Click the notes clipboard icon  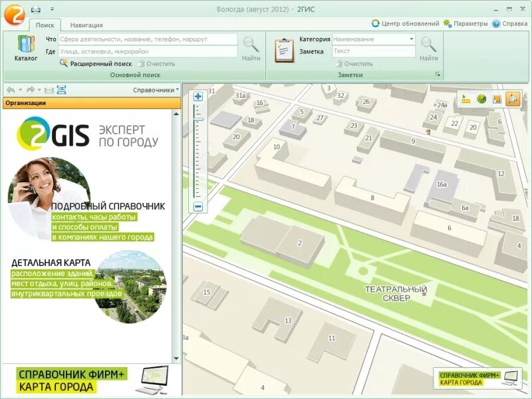(285, 51)
